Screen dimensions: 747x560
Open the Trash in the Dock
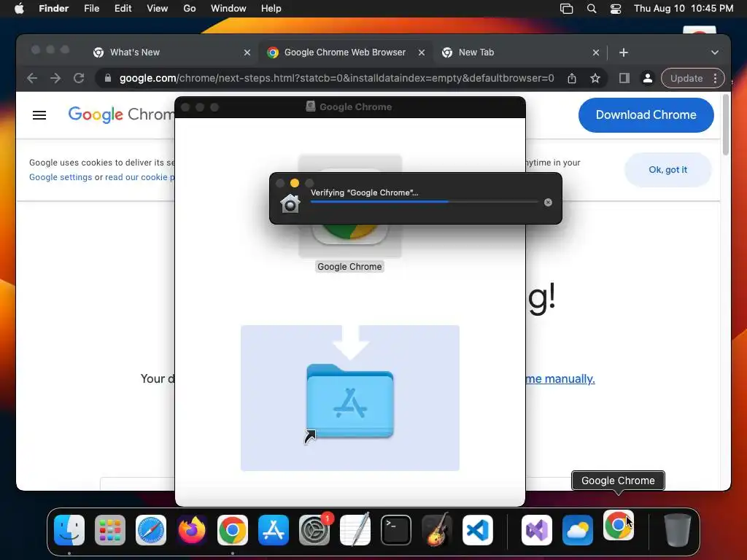(678, 530)
